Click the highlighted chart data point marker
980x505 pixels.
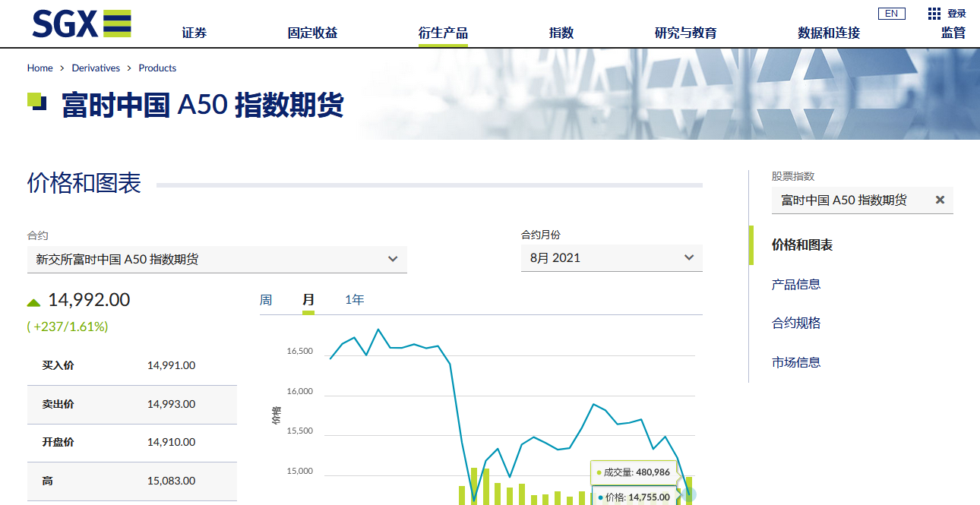pos(689,494)
